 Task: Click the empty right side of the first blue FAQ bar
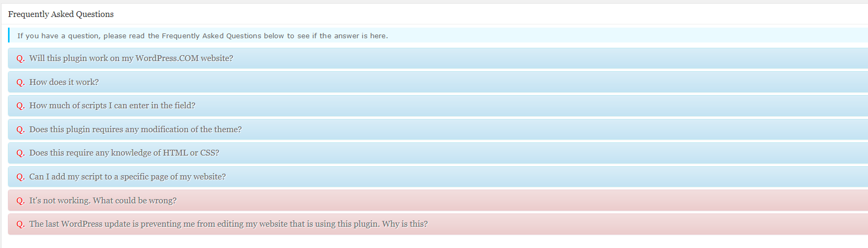637,58
